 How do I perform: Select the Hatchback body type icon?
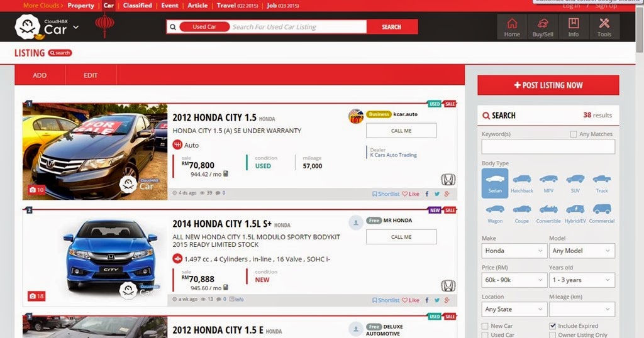coord(521,183)
